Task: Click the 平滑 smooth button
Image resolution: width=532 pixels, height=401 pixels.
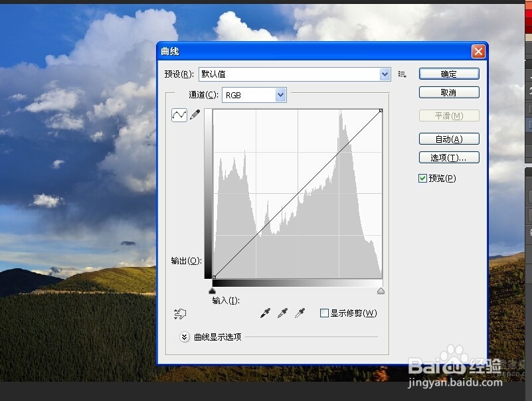Action: click(x=449, y=115)
